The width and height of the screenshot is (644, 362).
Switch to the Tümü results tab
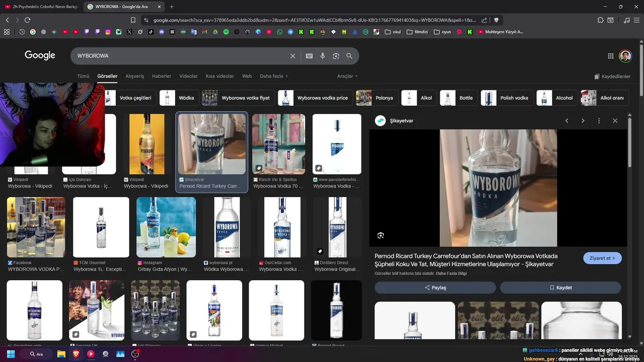(x=83, y=76)
